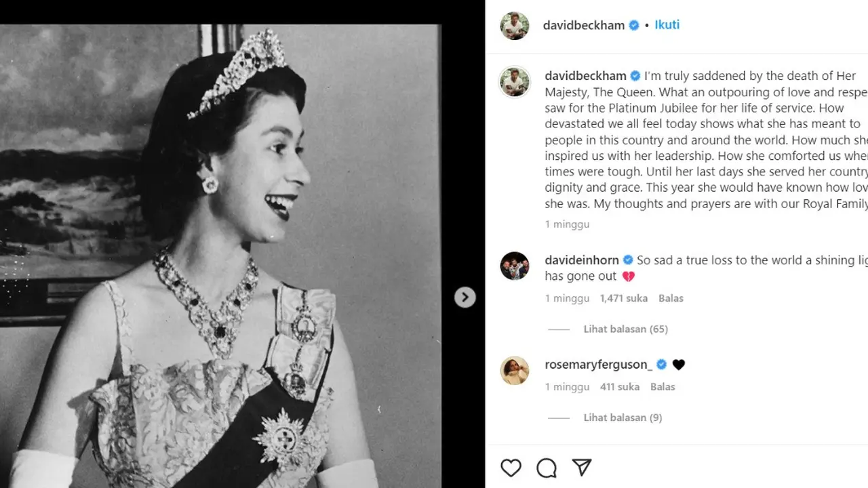Viewport: 868px width, 488px height.
Task: Show the 9 replies under rosemaryferguson_'s comment
Action: click(622, 418)
